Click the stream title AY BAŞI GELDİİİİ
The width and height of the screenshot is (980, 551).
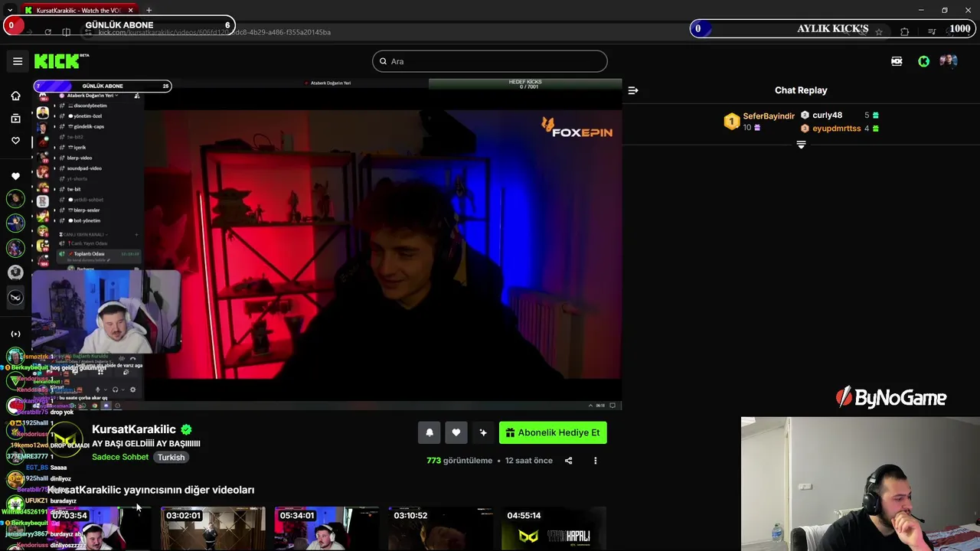click(146, 443)
